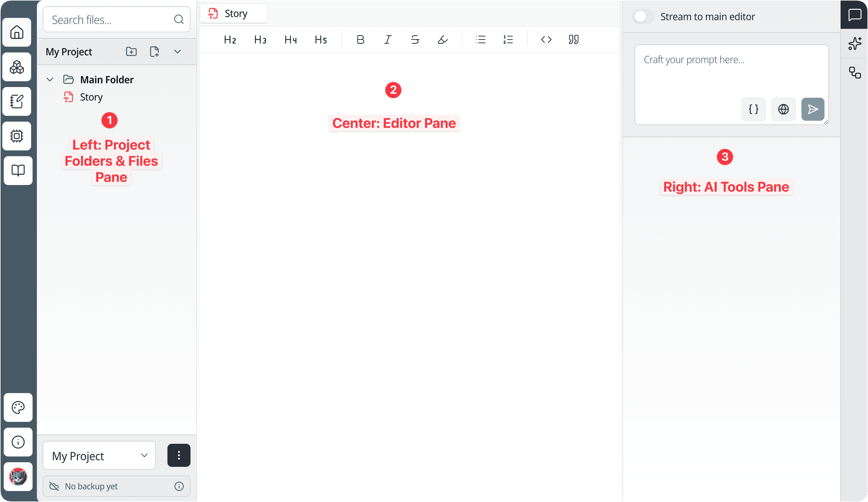
Task: Click the Home icon in the left sidebar
Action: pos(17,32)
